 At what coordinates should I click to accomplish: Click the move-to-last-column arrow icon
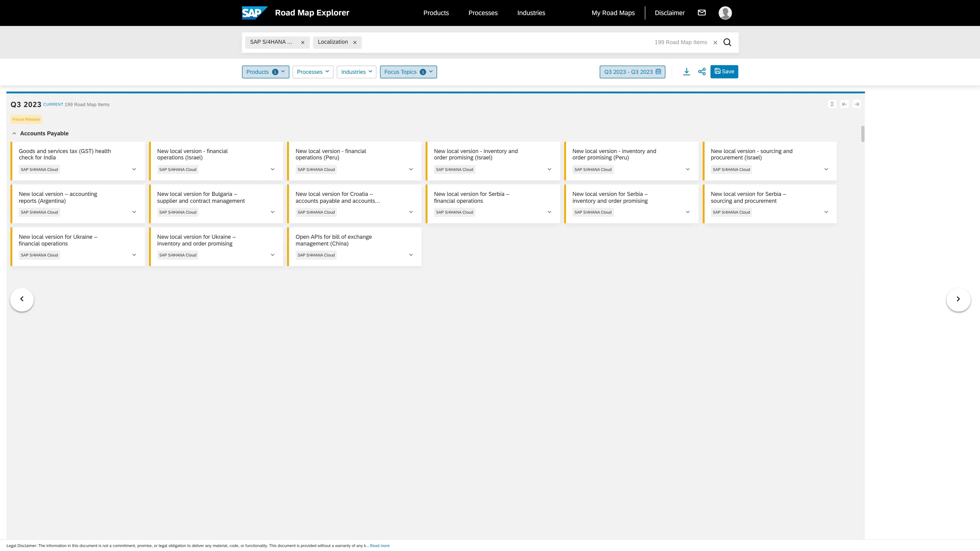click(857, 104)
